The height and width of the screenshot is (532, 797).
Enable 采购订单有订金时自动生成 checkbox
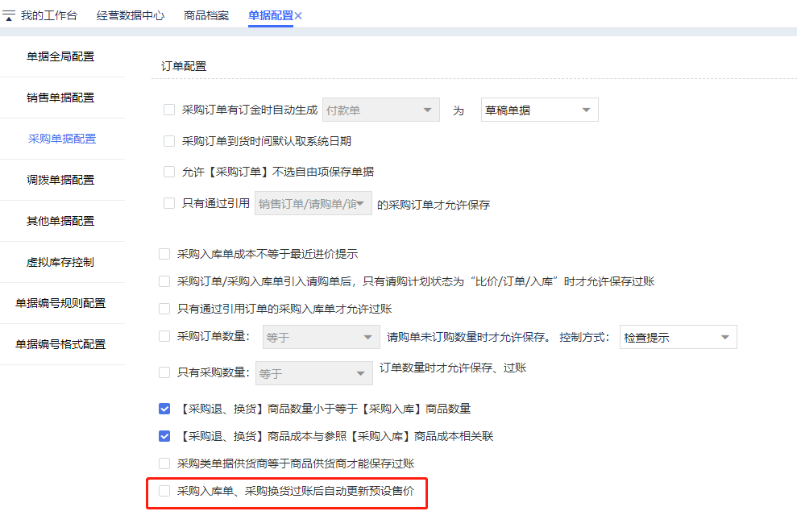pos(169,109)
